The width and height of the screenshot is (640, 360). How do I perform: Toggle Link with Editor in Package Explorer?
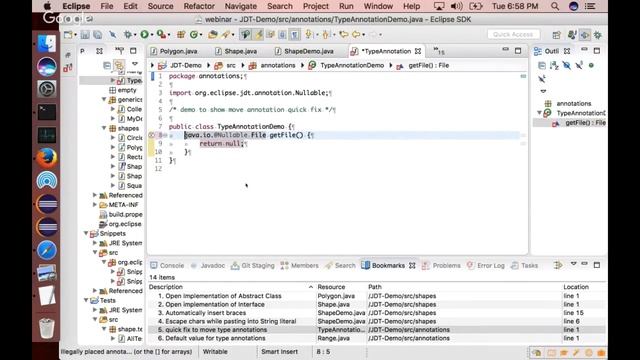point(119,65)
